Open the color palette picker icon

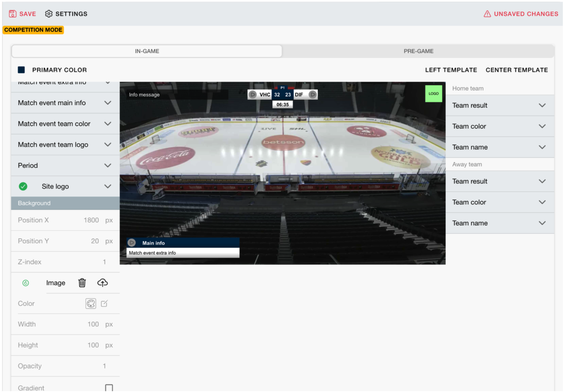[x=91, y=303]
